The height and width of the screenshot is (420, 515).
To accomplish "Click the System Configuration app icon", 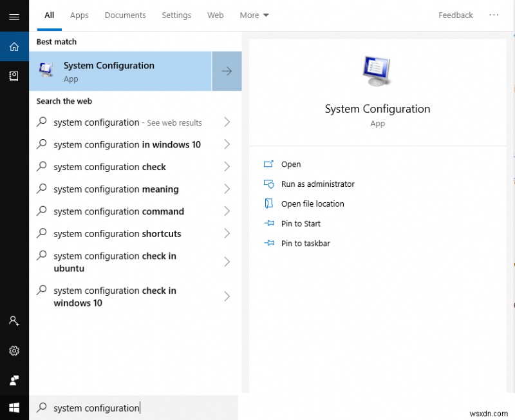I will (46, 70).
